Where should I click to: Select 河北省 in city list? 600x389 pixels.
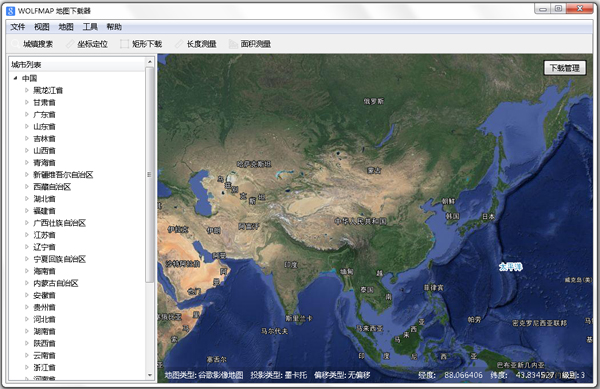[x=44, y=319]
